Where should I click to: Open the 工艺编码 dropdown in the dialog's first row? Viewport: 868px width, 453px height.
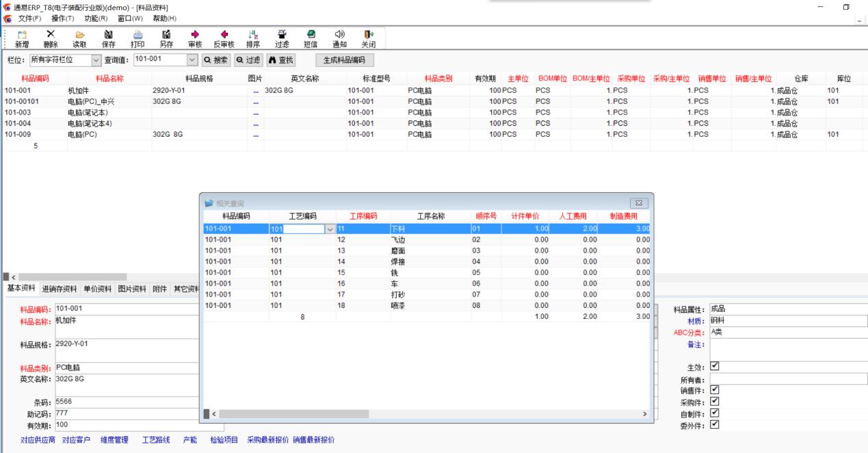coord(331,229)
